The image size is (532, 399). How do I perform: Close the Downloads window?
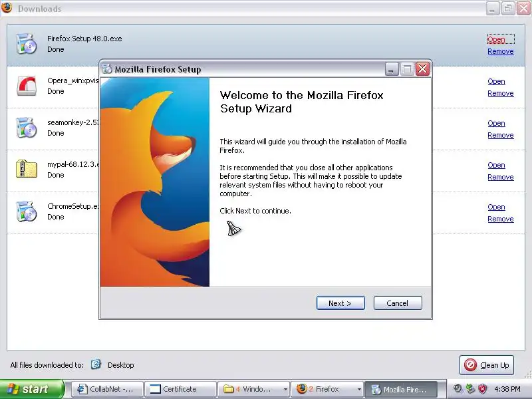click(523, 8)
